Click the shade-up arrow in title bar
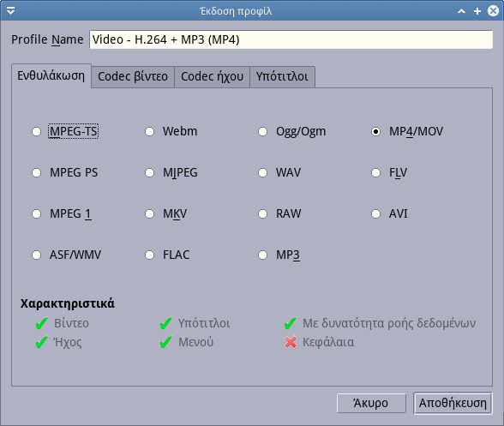 pos(461,11)
